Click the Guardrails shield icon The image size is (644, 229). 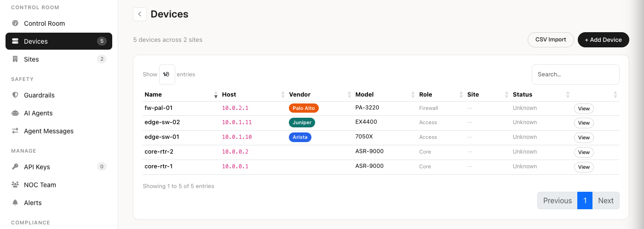coord(15,95)
